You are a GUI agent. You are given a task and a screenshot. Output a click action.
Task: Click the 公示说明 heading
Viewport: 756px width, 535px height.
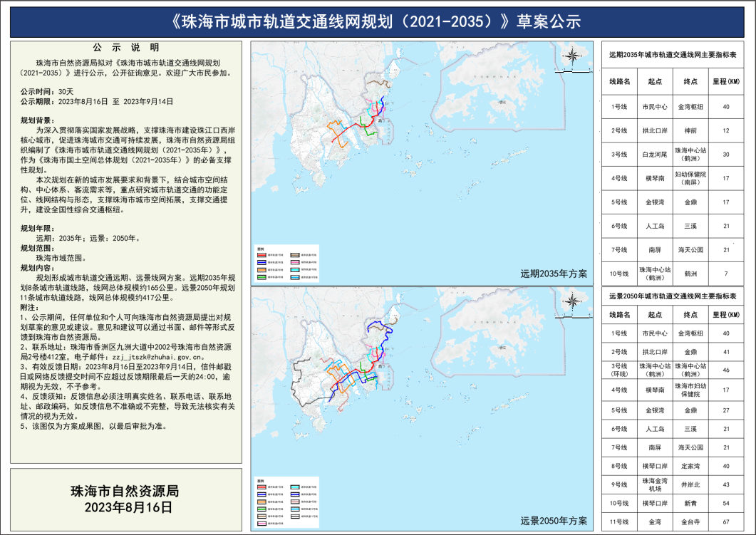126,47
